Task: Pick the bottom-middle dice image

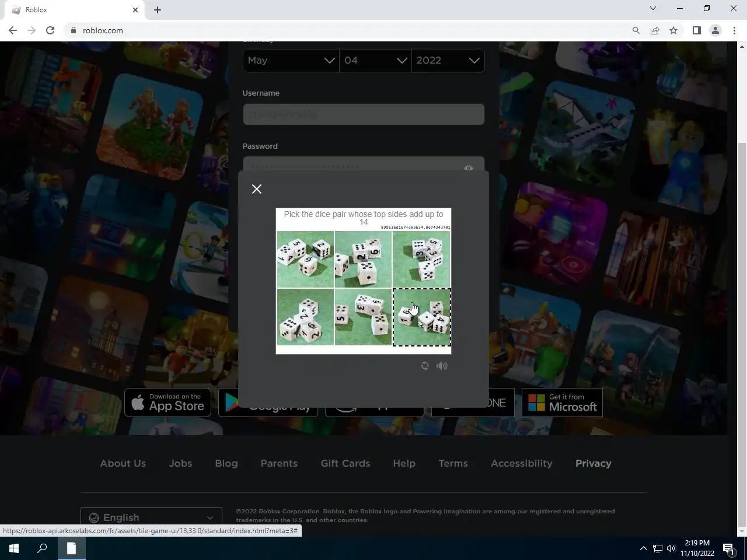Action: click(x=363, y=317)
